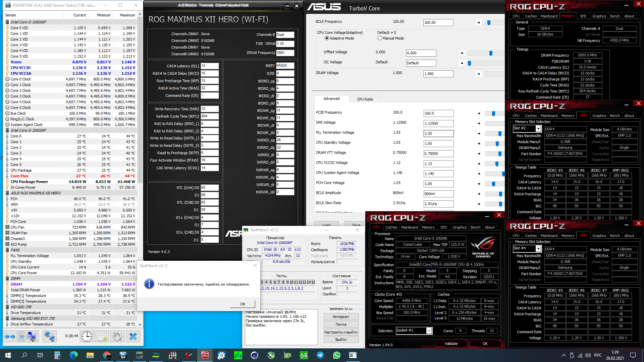This screenshot has width=644, height=362.
Task: Open HWiNFO sensor settings gear icon
Action: pyautogui.click(x=117, y=336)
